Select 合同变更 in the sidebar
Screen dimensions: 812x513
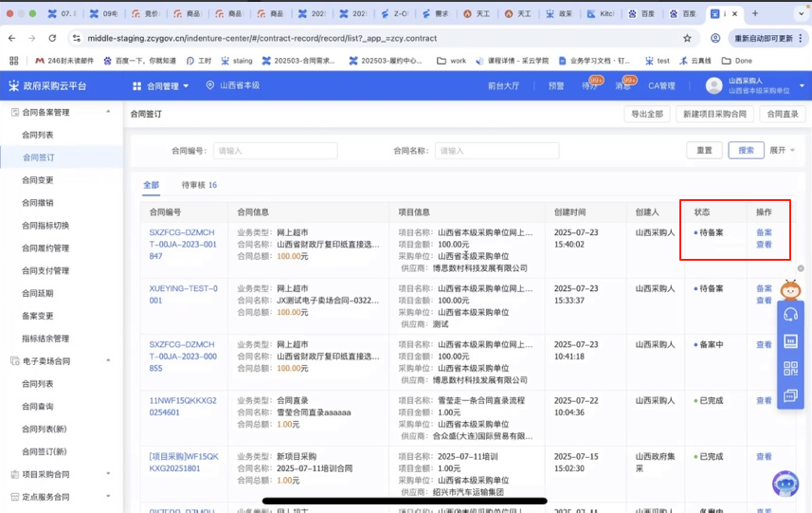(38, 180)
